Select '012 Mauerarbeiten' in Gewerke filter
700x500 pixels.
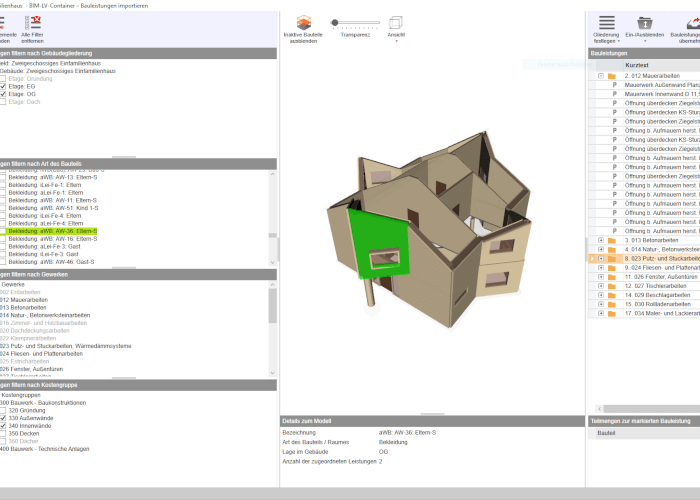(24, 300)
